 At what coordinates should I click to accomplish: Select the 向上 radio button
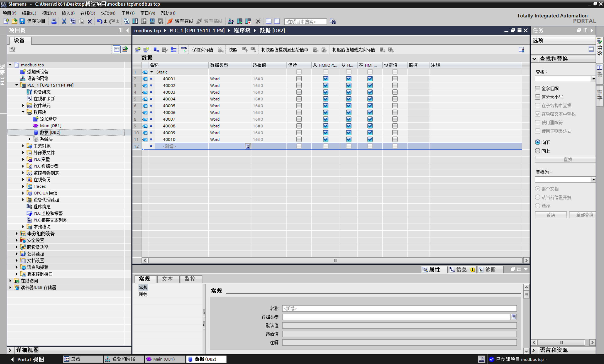click(x=538, y=151)
